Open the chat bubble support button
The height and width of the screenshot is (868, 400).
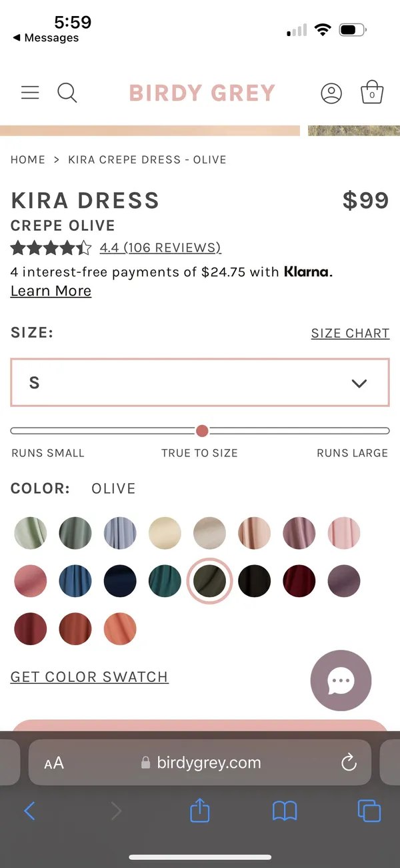point(341,681)
